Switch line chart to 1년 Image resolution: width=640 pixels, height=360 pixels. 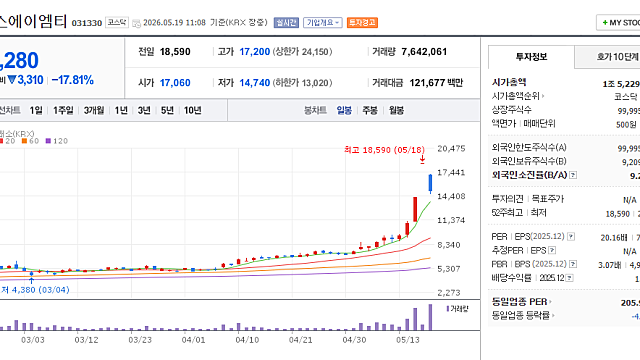point(121,110)
